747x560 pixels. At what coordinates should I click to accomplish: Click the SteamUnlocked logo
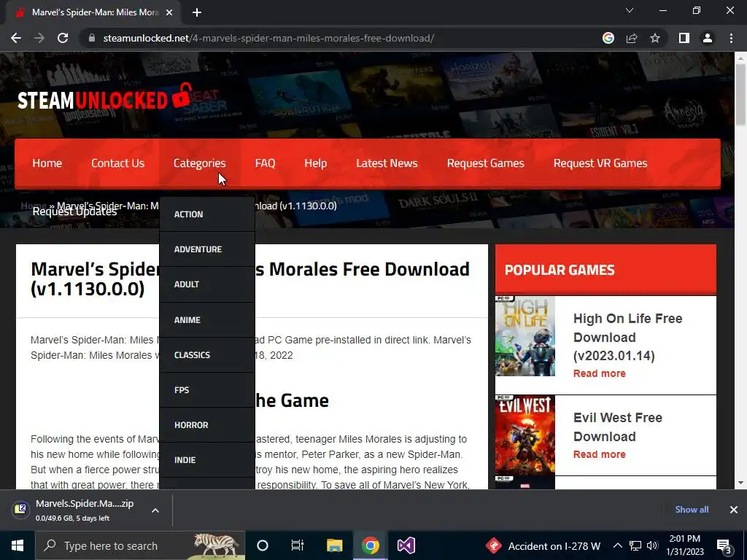(x=105, y=97)
